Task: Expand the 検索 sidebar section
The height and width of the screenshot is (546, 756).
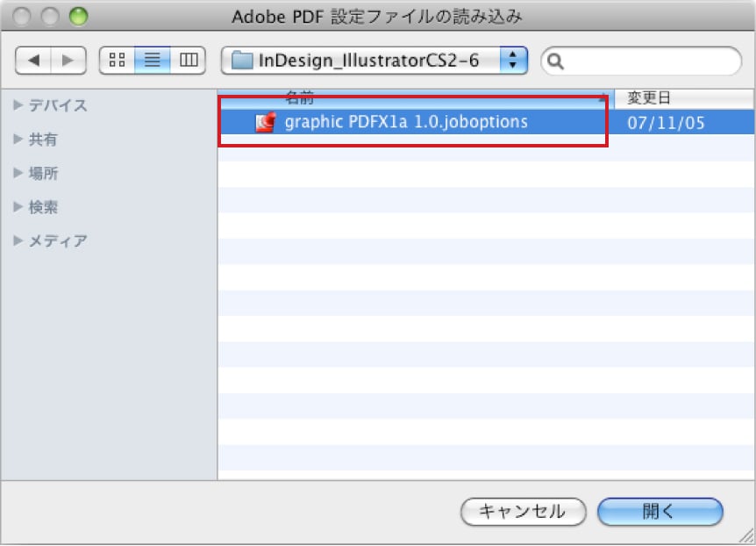Action: pyautogui.click(x=18, y=207)
